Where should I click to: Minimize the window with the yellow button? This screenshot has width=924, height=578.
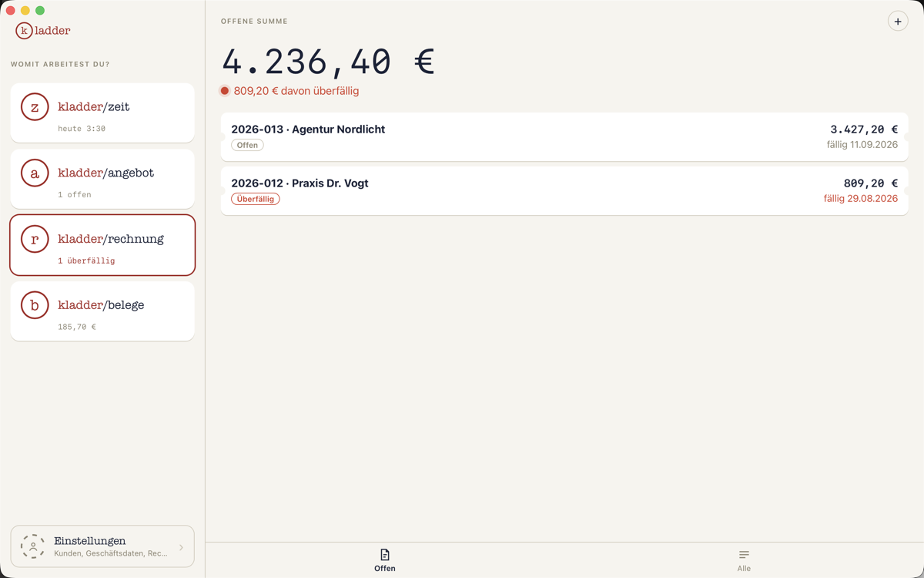point(25,11)
